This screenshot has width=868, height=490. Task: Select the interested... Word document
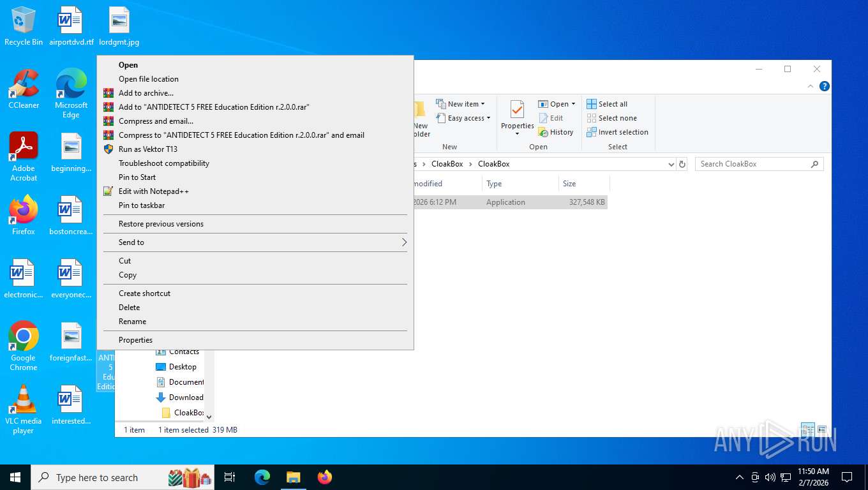click(71, 405)
